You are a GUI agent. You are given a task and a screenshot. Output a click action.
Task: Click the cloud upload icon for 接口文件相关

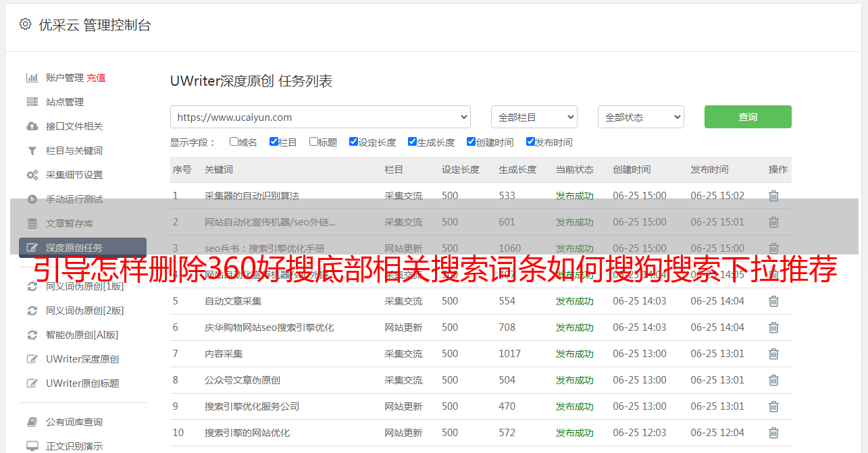pyautogui.click(x=32, y=126)
